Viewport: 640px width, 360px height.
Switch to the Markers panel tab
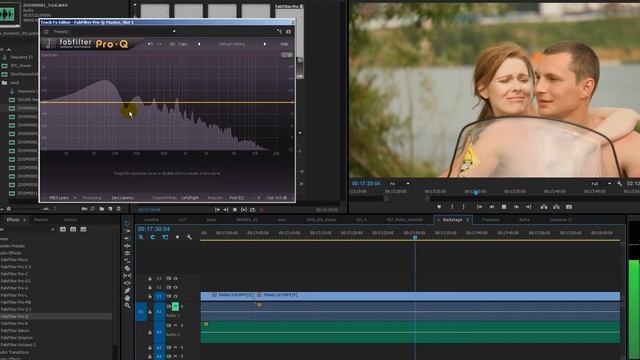41,220
